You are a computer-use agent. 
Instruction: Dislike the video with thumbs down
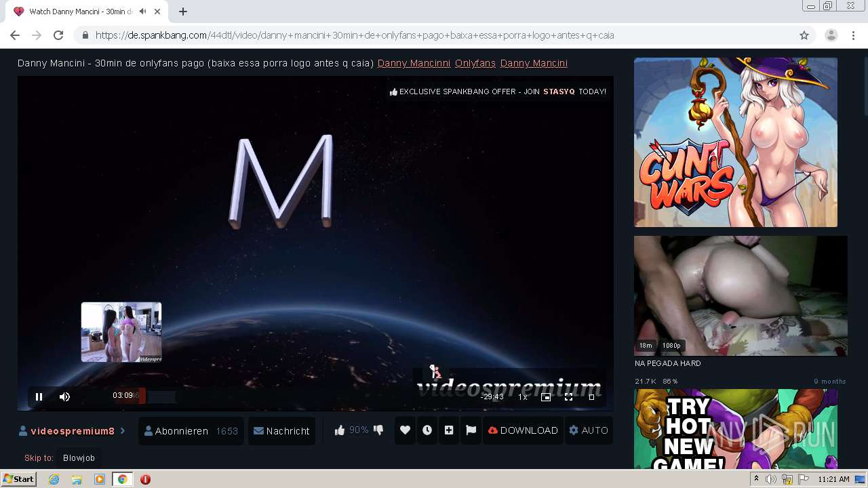tap(378, 430)
